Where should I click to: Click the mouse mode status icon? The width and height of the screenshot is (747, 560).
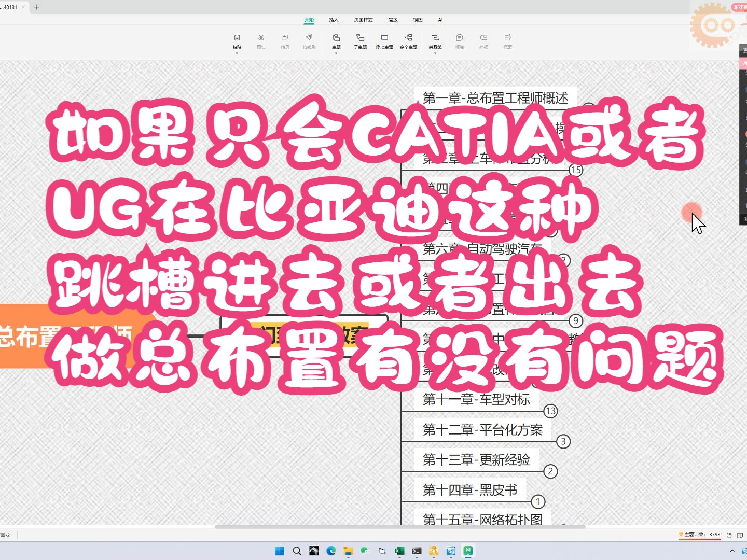tap(729, 535)
